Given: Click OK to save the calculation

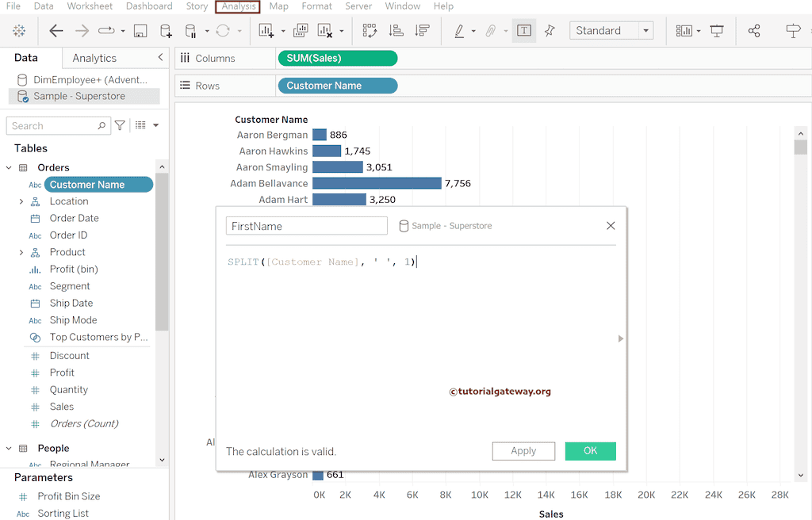Looking at the screenshot, I should [x=590, y=450].
